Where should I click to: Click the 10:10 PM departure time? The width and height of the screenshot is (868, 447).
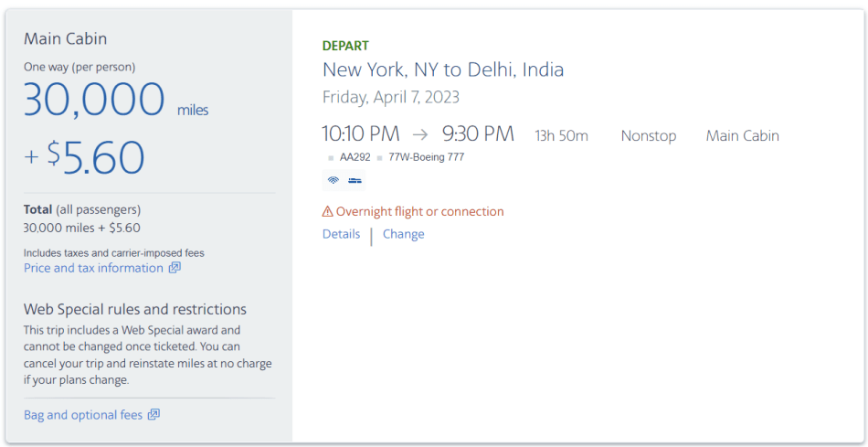(x=361, y=134)
